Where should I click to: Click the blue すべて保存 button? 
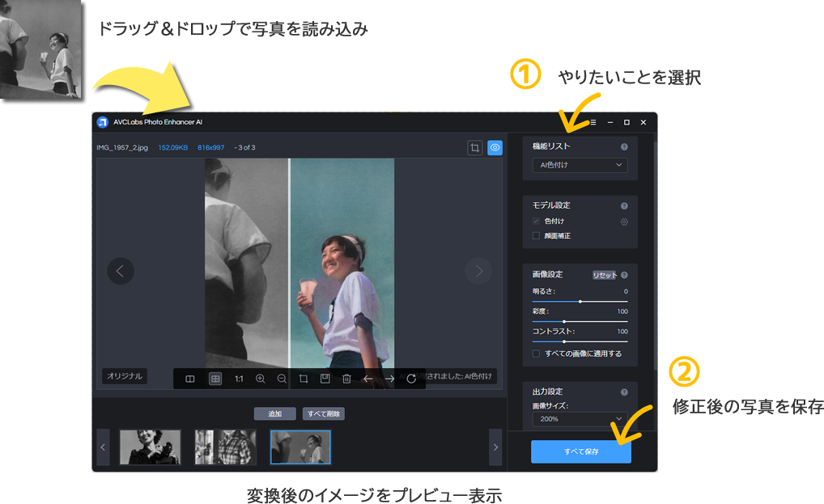coord(580,451)
